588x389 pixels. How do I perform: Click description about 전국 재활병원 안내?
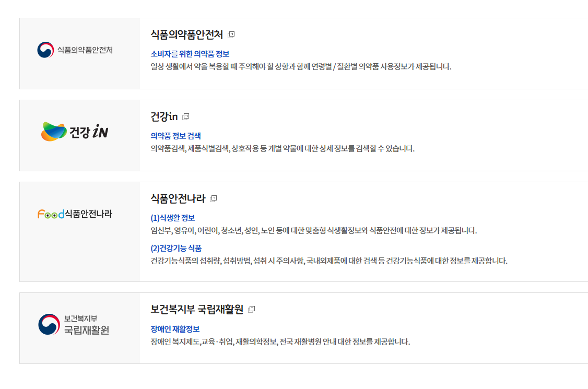point(280,341)
